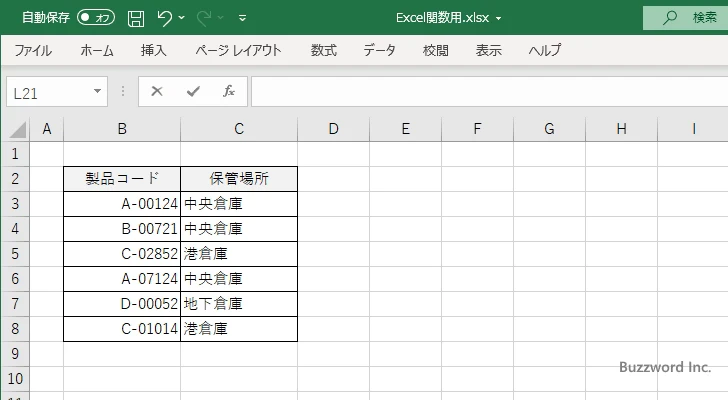
Task: Select 中央倉庫 cell in row 6
Action: [239, 279]
